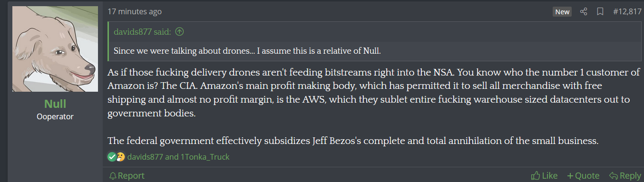
Task: Open Null's profile from the username
Action: point(55,104)
